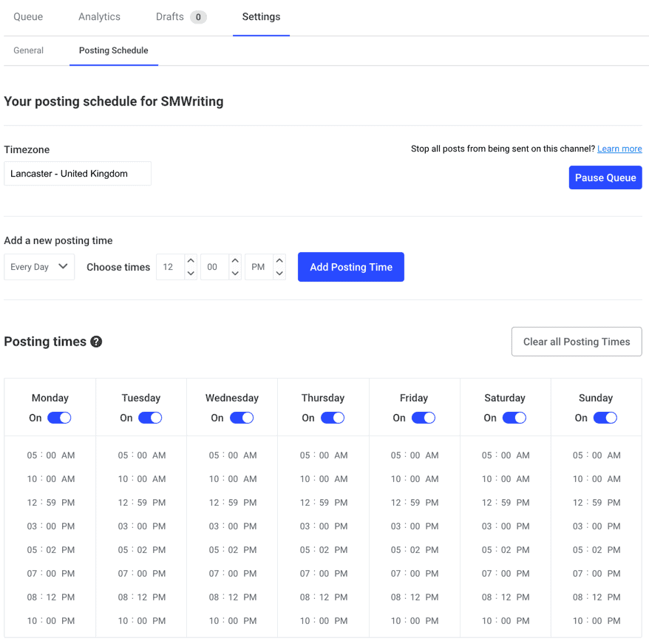This screenshot has width=649, height=644.
Task: Select Monday's 05:00 AM posting time
Action: point(51,455)
